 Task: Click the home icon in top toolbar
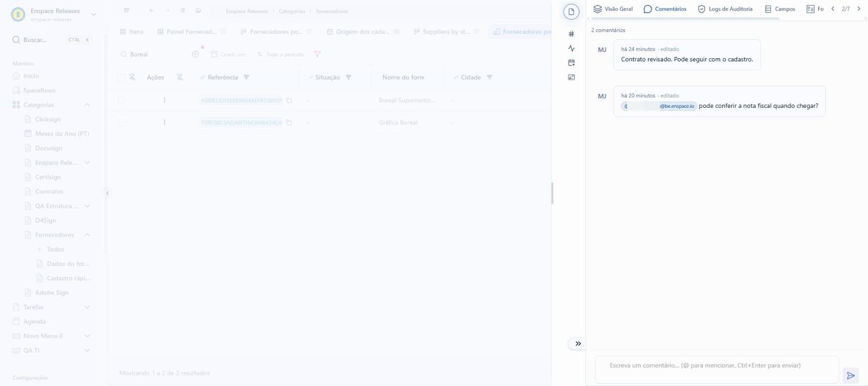(198, 11)
